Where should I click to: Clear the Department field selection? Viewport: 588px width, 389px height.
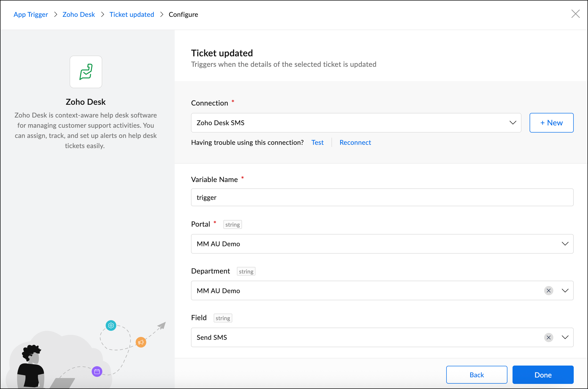coord(548,291)
